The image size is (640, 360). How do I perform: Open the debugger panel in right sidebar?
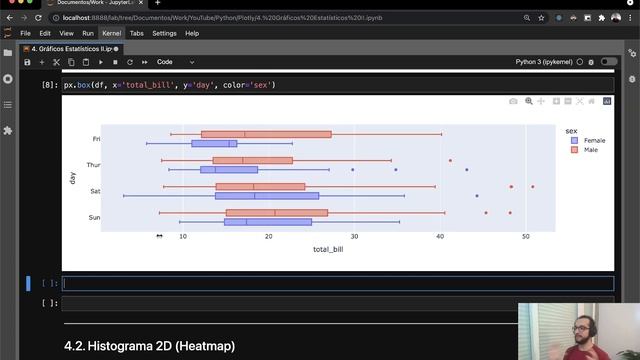click(x=632, y=79)
